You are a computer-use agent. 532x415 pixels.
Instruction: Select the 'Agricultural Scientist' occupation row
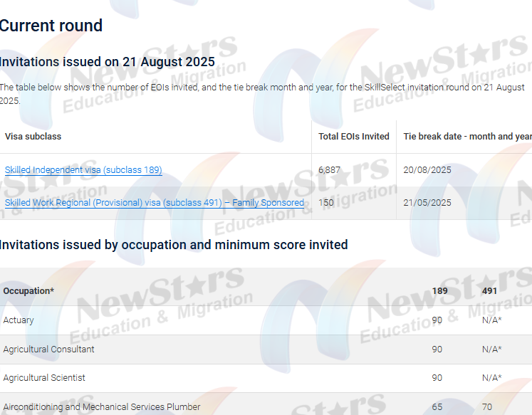coord(266,378)
